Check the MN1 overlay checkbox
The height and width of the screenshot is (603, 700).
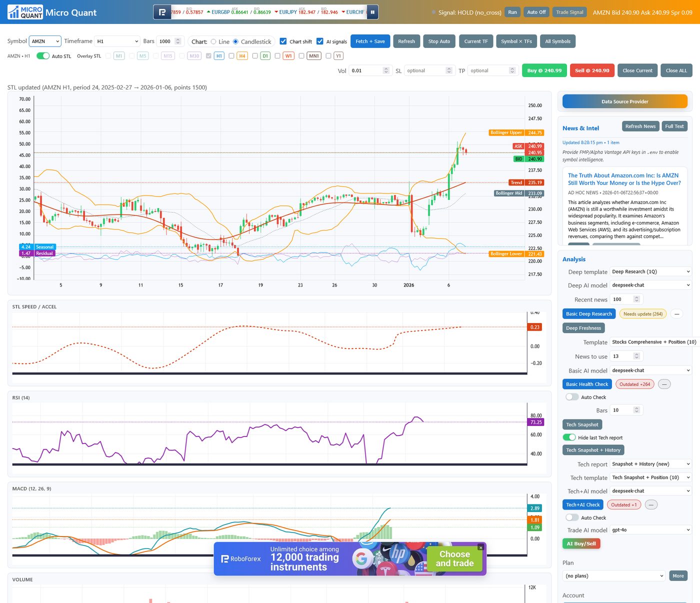301,56
